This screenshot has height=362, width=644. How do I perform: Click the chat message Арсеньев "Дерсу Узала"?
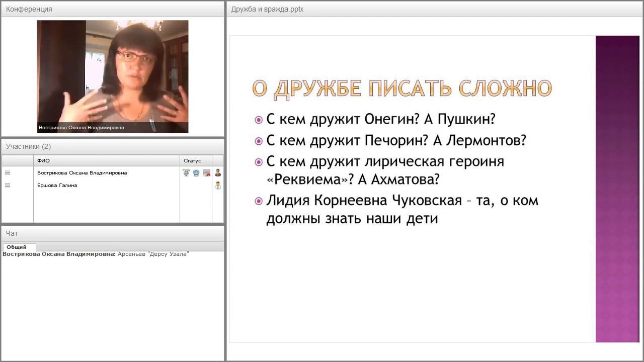coord(153,254)
